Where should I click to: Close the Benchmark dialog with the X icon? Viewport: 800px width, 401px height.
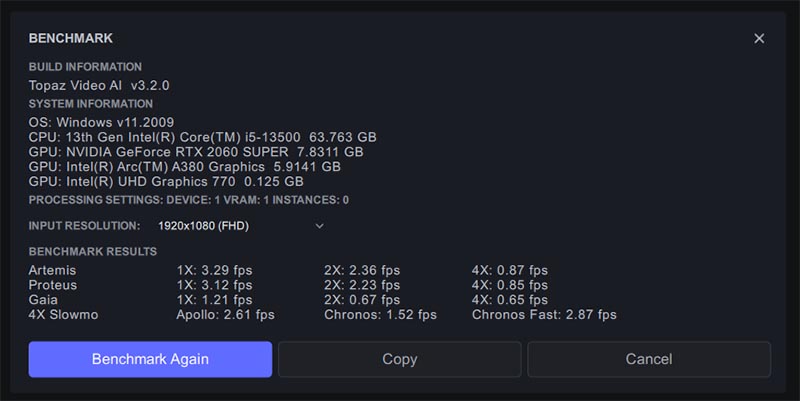(759, 38)
